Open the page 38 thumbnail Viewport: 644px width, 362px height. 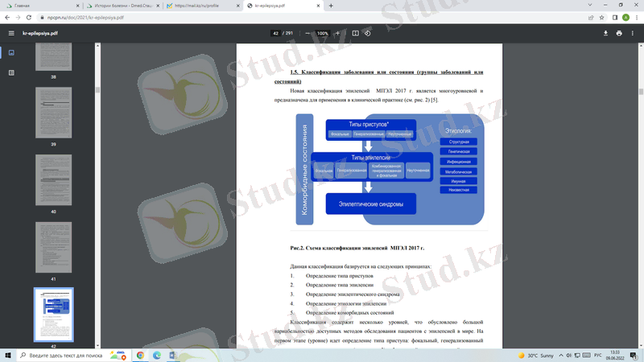point(53,48)
